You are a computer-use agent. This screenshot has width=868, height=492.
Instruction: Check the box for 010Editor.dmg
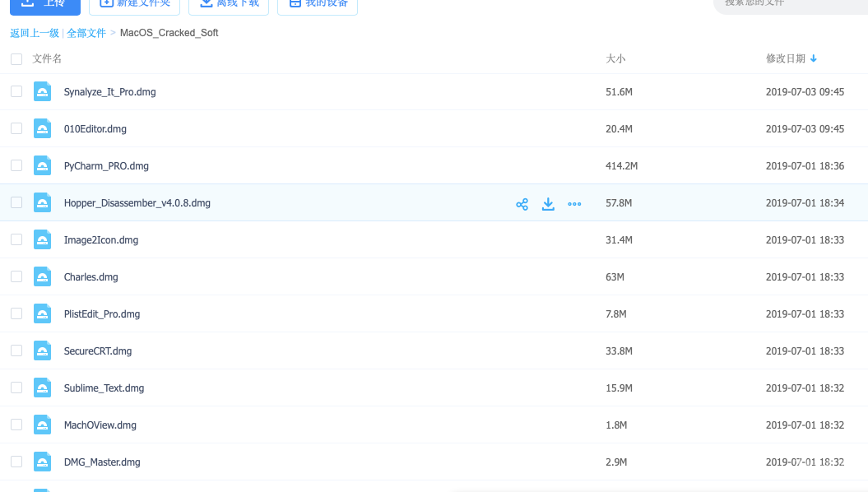pyautogui.click(x=16, y=128)
